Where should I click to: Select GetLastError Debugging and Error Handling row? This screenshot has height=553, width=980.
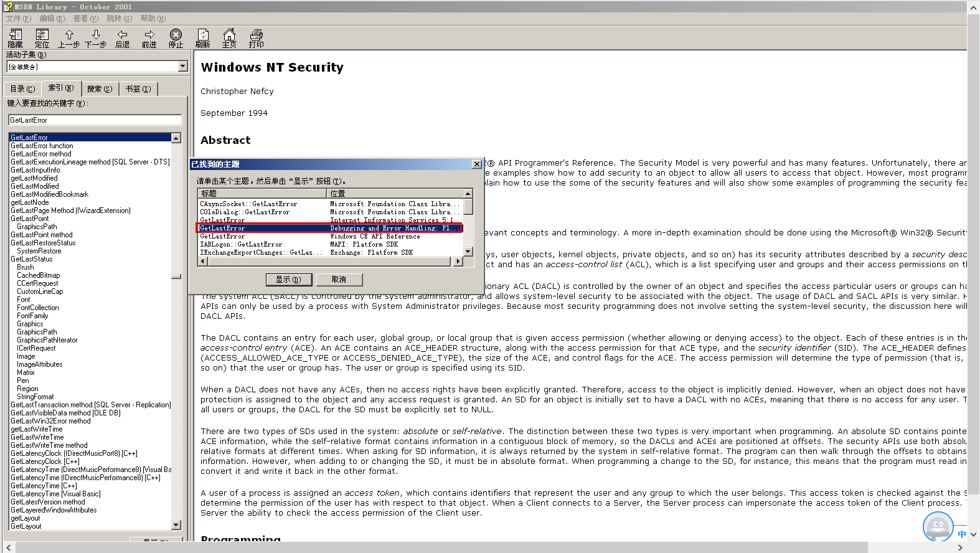coord(331,229)
